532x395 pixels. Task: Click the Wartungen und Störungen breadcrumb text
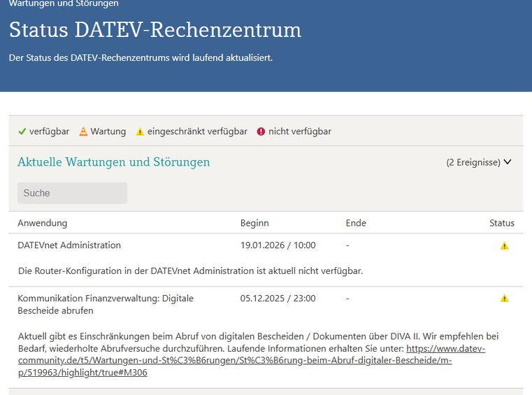point(64,3)
